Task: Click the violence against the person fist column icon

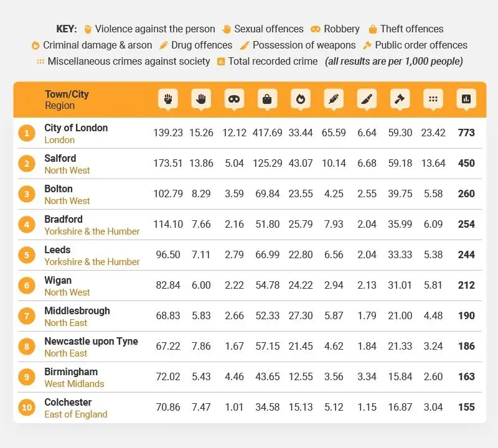Action: [168, 99]
